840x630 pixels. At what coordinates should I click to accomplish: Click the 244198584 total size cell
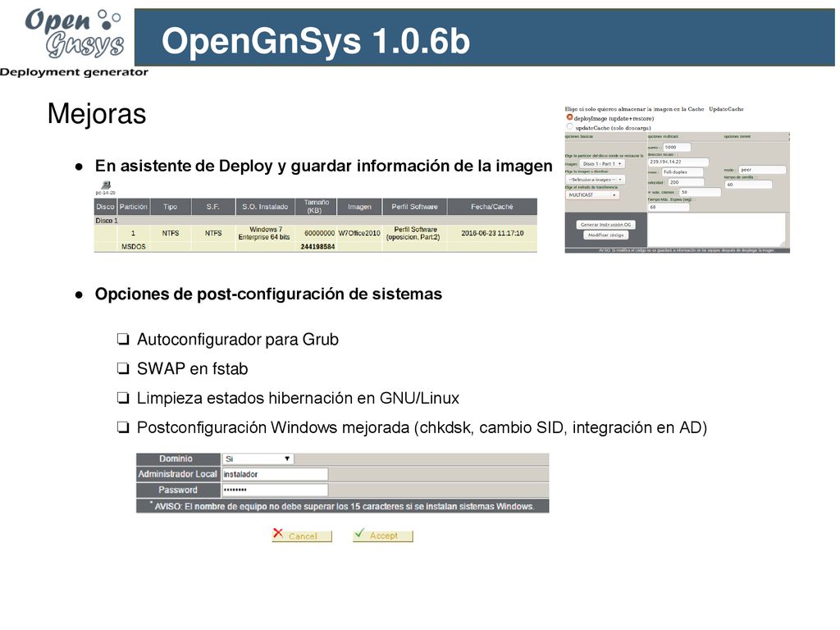tap(317, 247)
